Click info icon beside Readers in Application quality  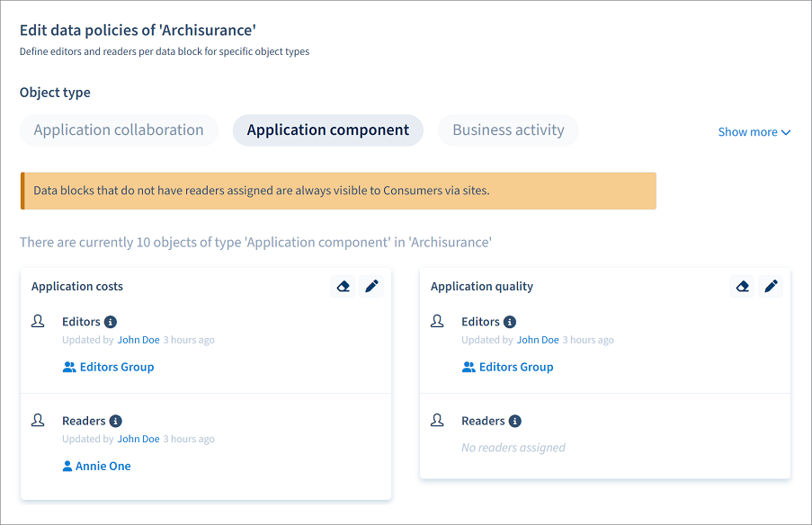(514, 421)
